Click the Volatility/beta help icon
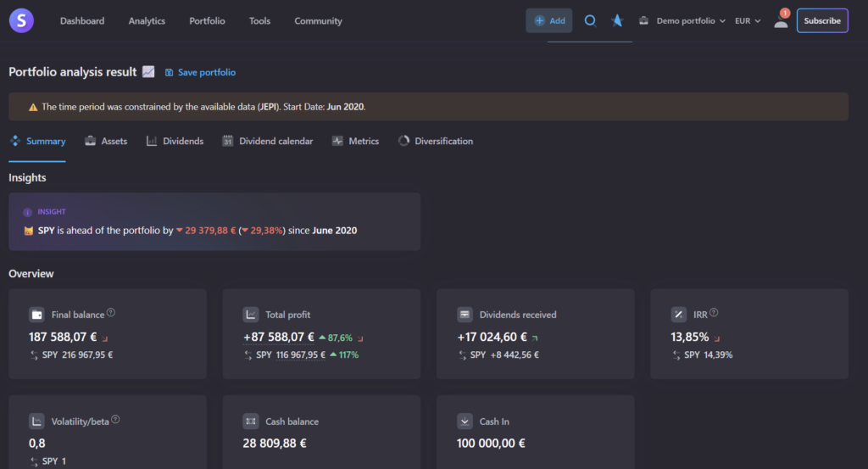Viewport: 868px width, 469px height. coord(115,419)
